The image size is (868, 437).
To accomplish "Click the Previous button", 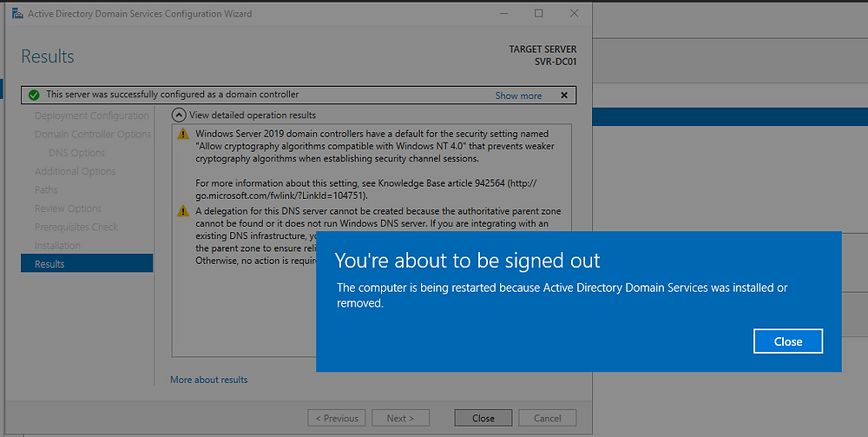I will (337, 418).
